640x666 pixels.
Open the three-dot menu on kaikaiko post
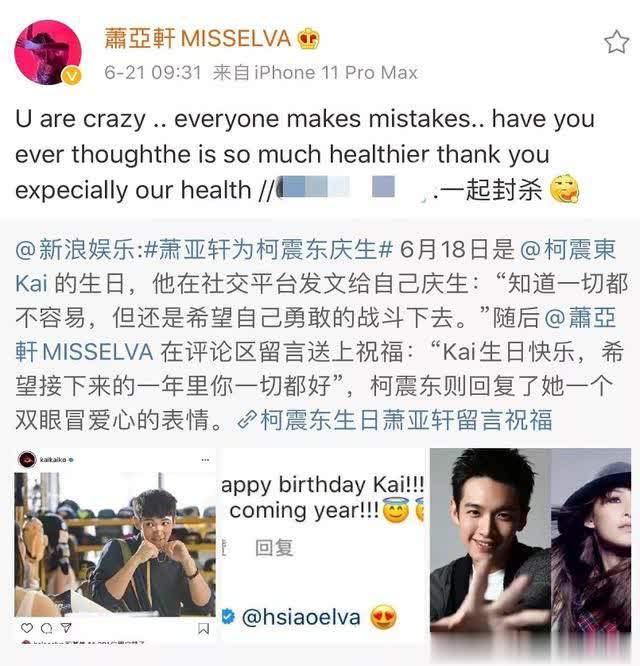(x=205, y=460)
